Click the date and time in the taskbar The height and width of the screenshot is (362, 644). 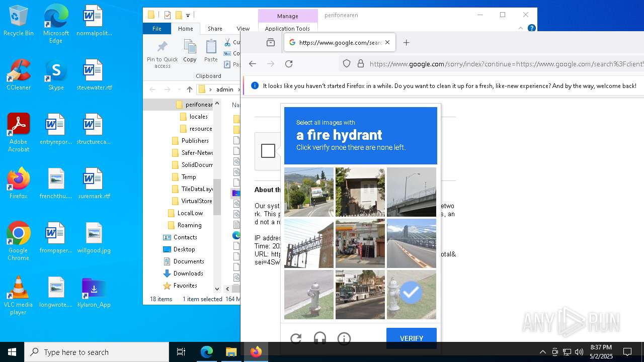pyautogui.click(x=601, y=352)
